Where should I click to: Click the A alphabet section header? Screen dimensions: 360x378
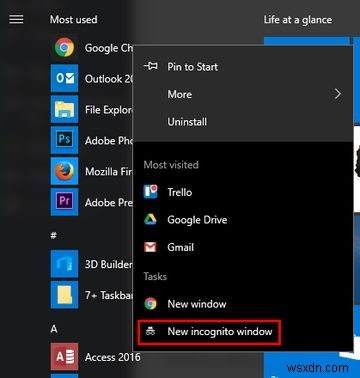[x=54, y=329]
